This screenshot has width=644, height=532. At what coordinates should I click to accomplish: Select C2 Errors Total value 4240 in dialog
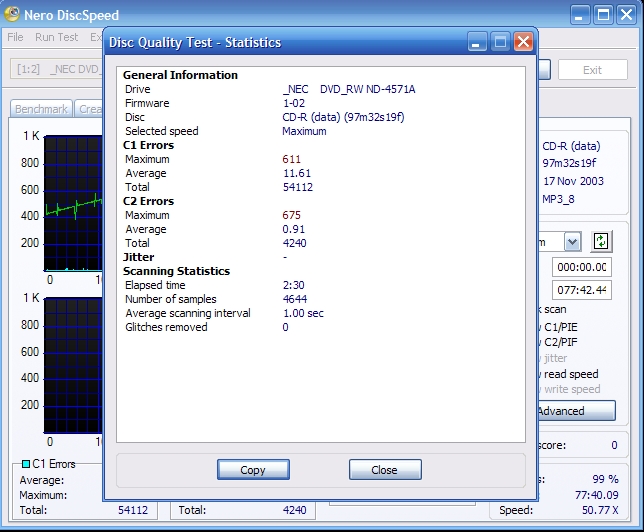click(294, 243)
